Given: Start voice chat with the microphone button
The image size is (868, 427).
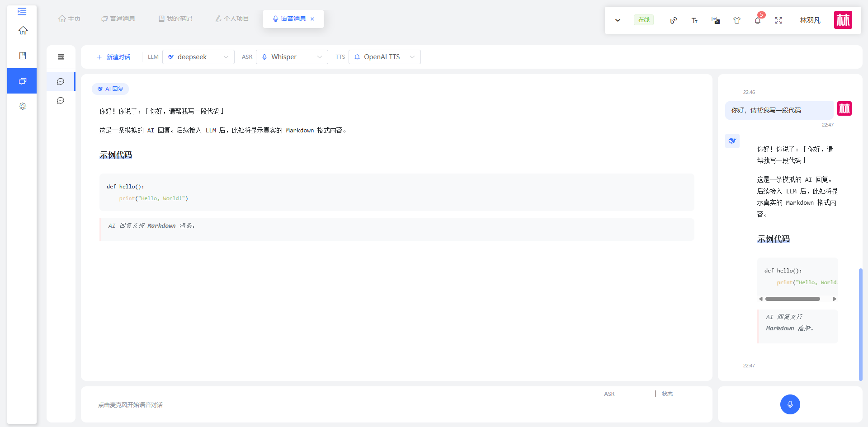Looking at the screenshot, I should click(x=790, y=404).
